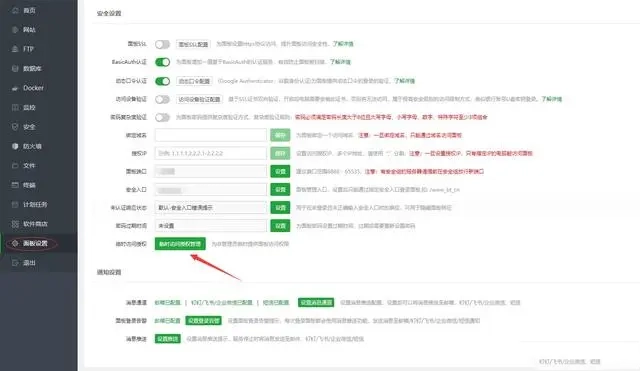Screen dimensions: 640x371
Task: Click 设置 button beside 面板端口 field
Action: (280, 171)
